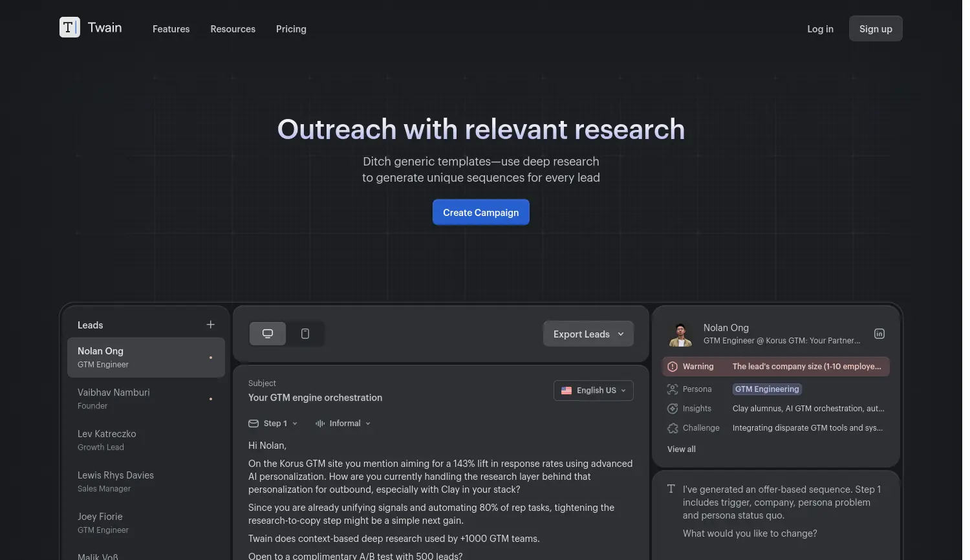Image resolution: width=970 pixels, height=560 pixels.
Task: Open Nolan Ong's LinkedIn profile icon
Action: point(879,334)
